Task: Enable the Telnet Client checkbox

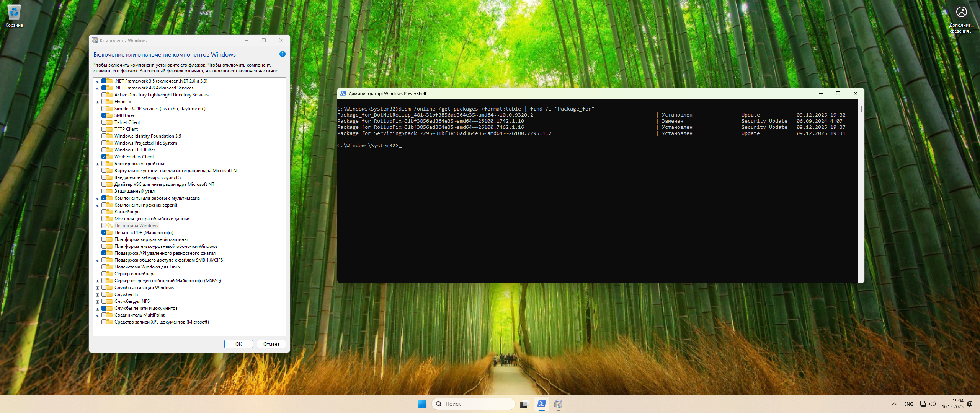Action: (104, 122)
